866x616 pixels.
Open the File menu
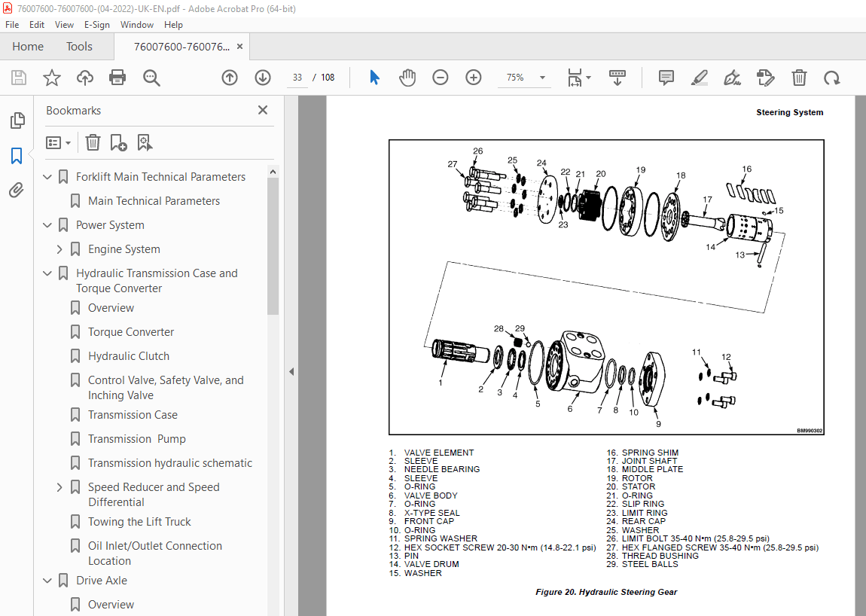[12, 24]
